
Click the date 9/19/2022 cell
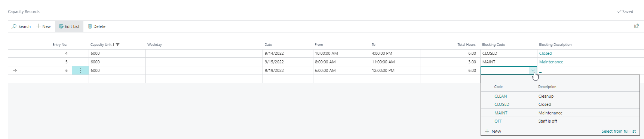(288, 70)
